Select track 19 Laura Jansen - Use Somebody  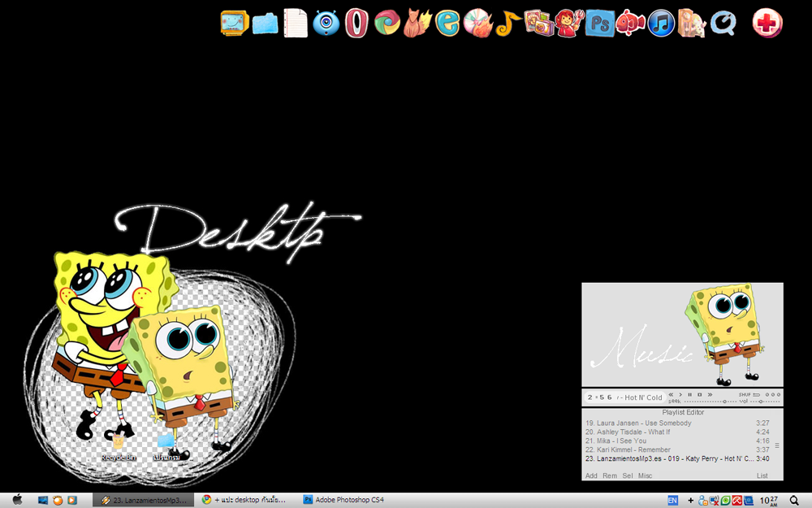click(x=677, y=423)
